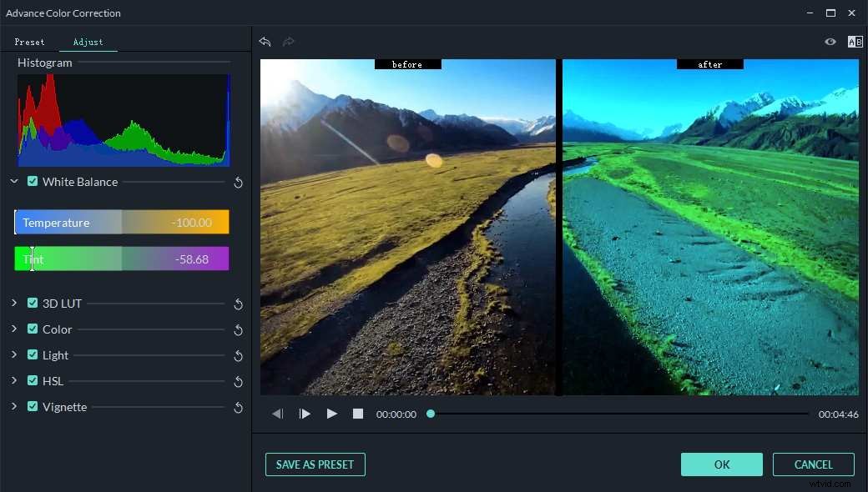Switch to the Preset tab
Image resolution: width=868 pixels, height=492 pixels.
[x=30, y=42]
